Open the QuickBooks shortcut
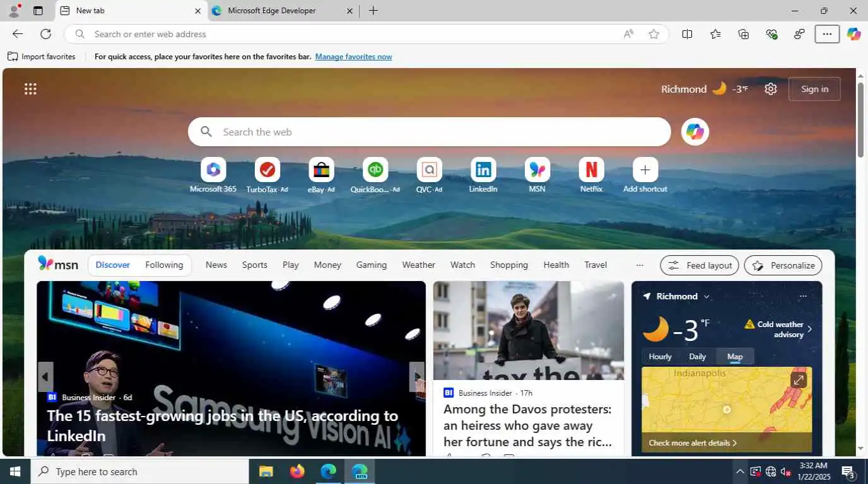868x484 pixels. click(x=375, y=175)
